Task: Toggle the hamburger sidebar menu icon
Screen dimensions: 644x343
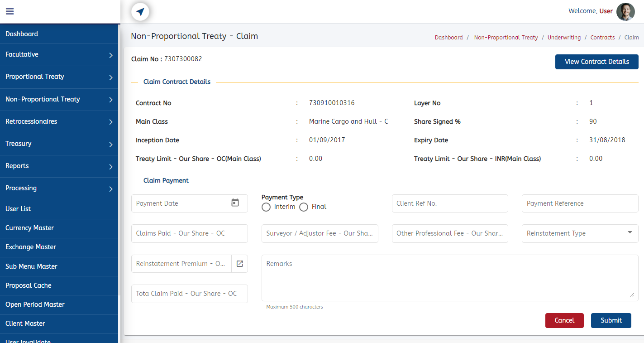Action: [x=10, y=11]
